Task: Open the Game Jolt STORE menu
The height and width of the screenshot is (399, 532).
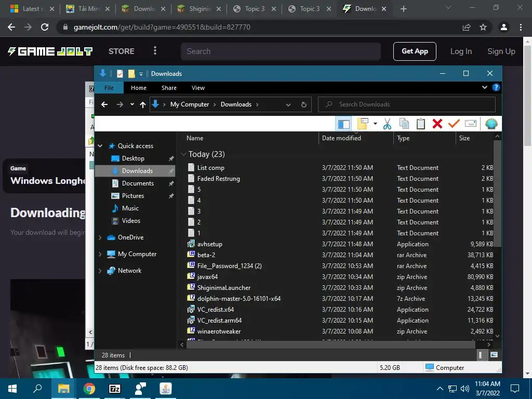Action: tap(121, 51)
